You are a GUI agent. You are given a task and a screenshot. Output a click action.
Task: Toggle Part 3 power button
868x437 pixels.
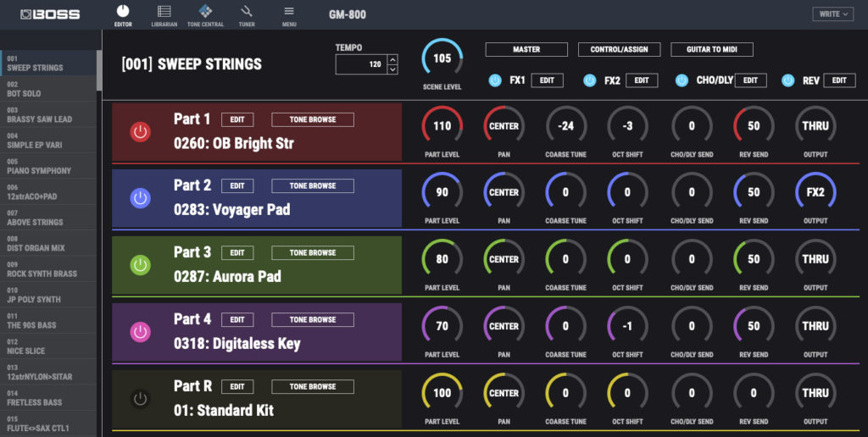tap(140, 265)
